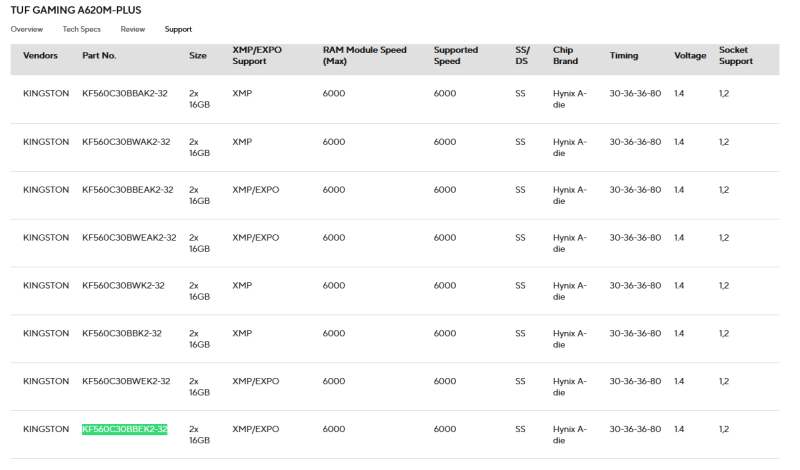The image size is (800, 470).
Task: Click part number KF560C30BBK2-32
Action: [x=122, y=333]
